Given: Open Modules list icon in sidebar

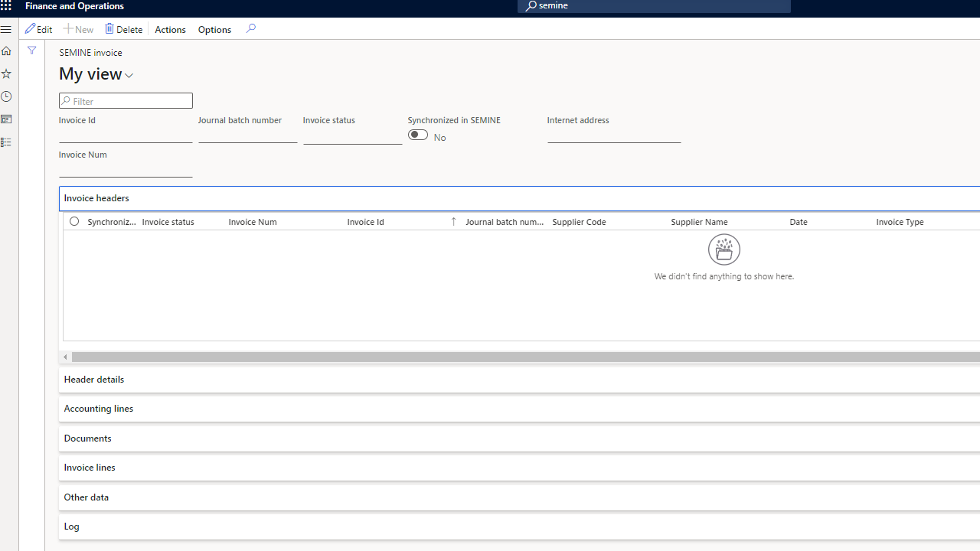Looking at the screenshot, I should (6, 142).
